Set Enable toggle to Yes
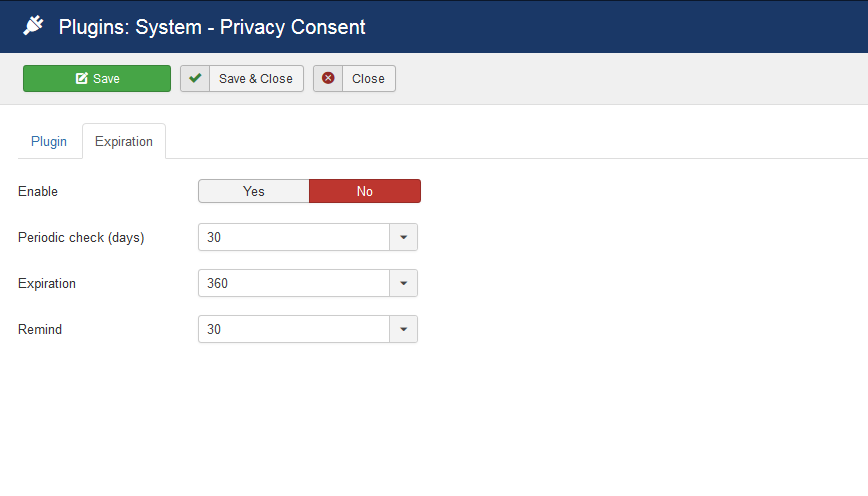868x496 pixels. (254, 191)
